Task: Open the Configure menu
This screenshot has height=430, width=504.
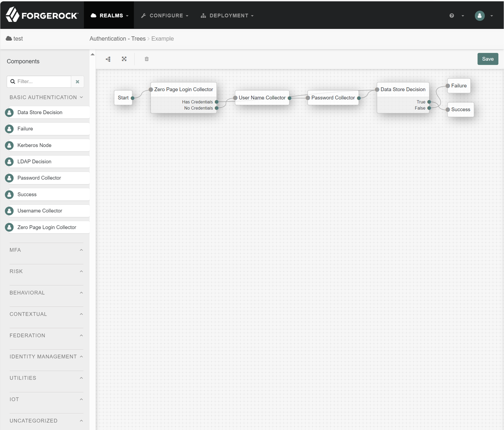Action: click(165, 16)
